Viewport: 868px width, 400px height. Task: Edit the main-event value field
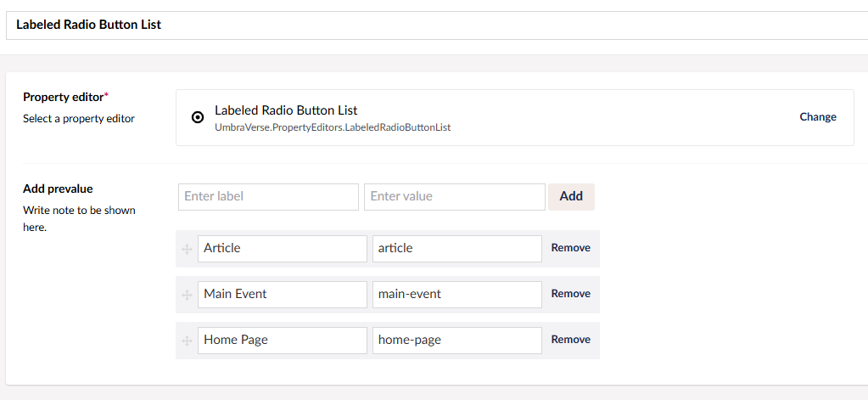(x=457, y=295)
